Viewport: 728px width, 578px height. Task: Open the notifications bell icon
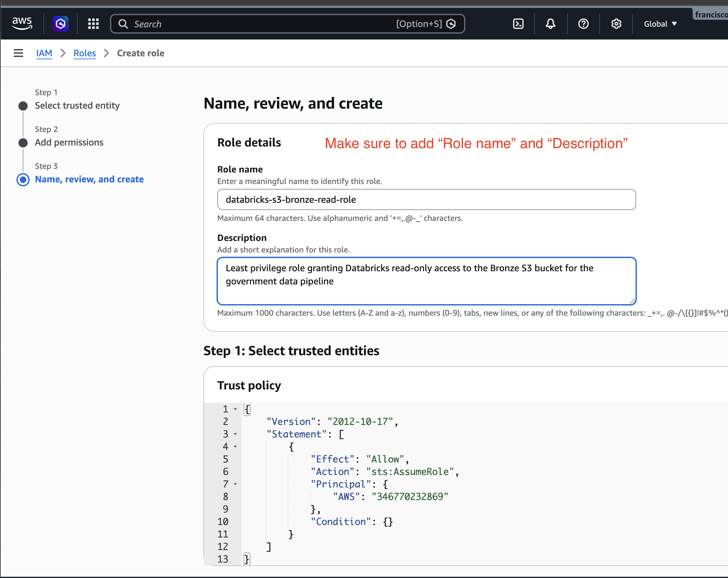[x=550, y=24]
